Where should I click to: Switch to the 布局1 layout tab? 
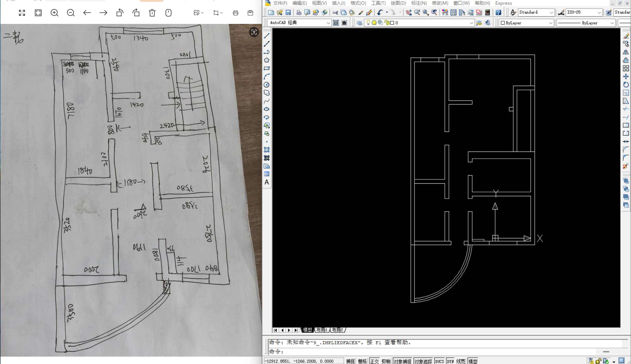point(322,330)
